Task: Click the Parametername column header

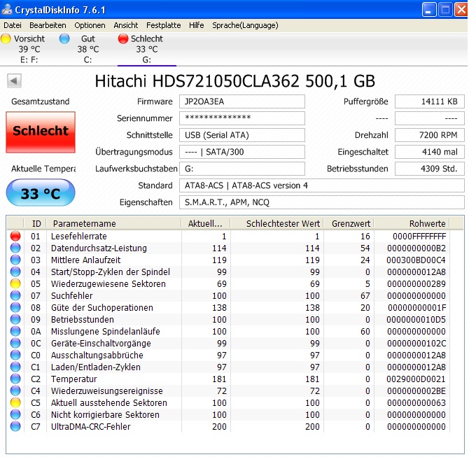Action: [114, 223]
